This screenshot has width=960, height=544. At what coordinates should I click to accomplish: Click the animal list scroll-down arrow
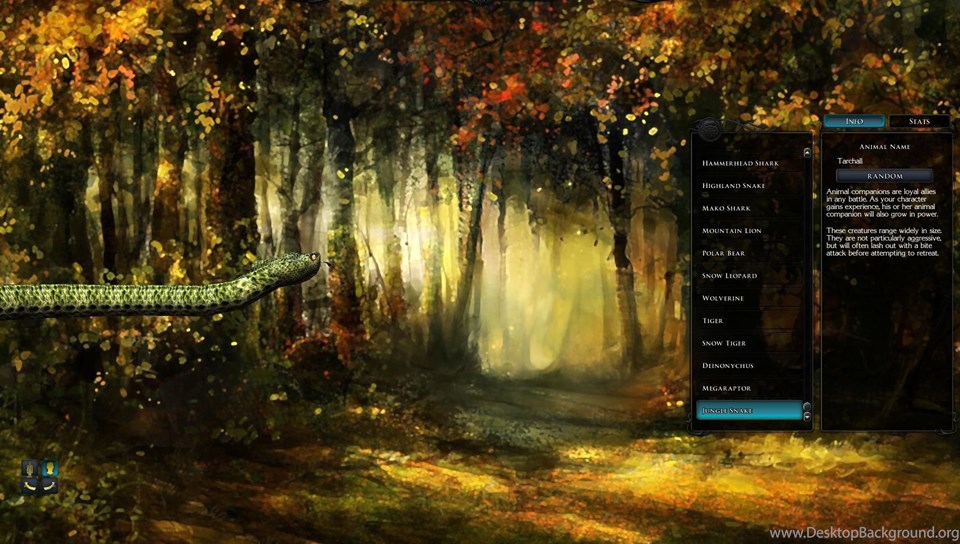(807, 416)
